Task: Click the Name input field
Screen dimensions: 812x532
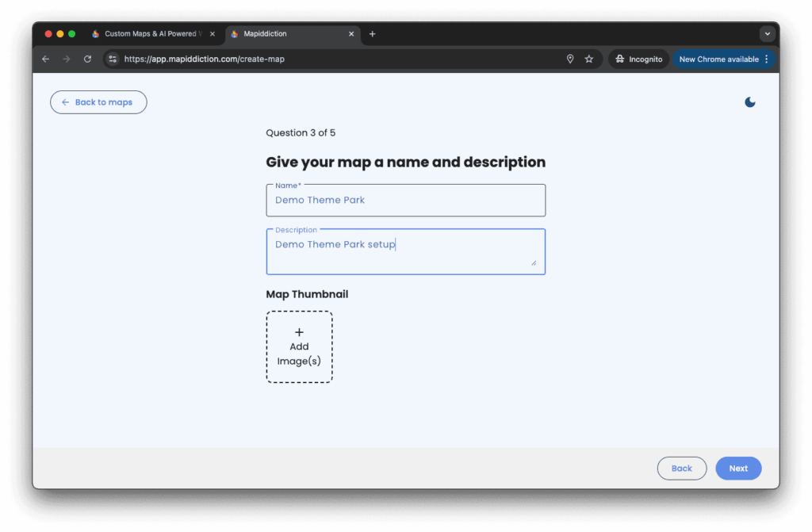Action: (x=405, y=201)
